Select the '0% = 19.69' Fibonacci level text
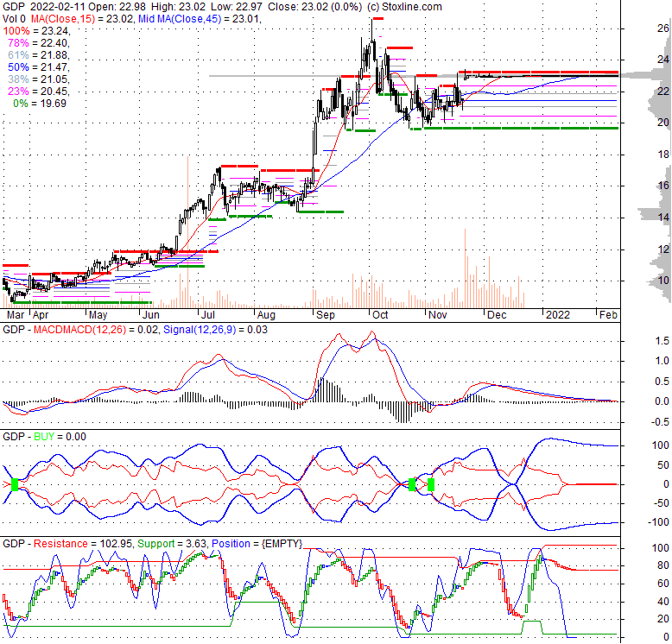Image resolution: width=672 pixels, height=644 pixels. click(x=40, y=104)
